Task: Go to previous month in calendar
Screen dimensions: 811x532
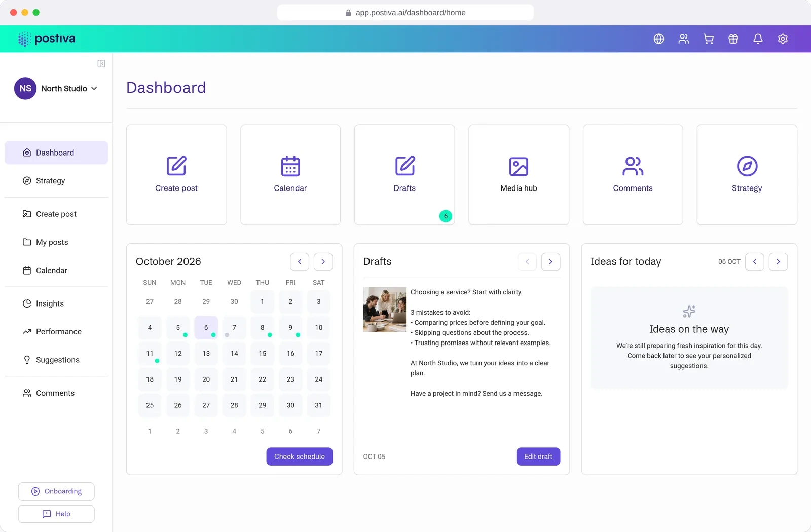Action: click(x=300, y=262)
